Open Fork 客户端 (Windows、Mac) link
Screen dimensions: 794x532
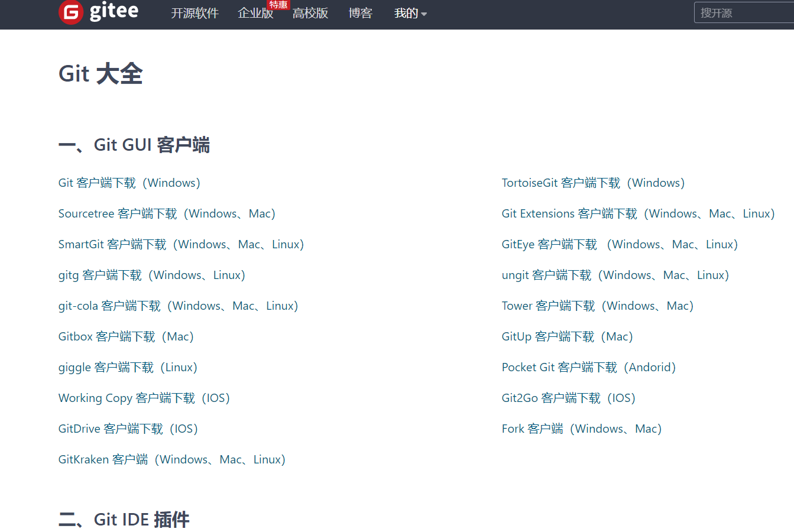582,429
